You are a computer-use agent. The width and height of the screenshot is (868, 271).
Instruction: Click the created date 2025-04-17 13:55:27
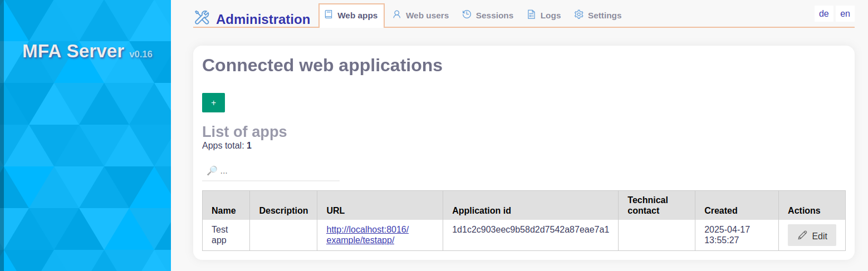[727, 235]
